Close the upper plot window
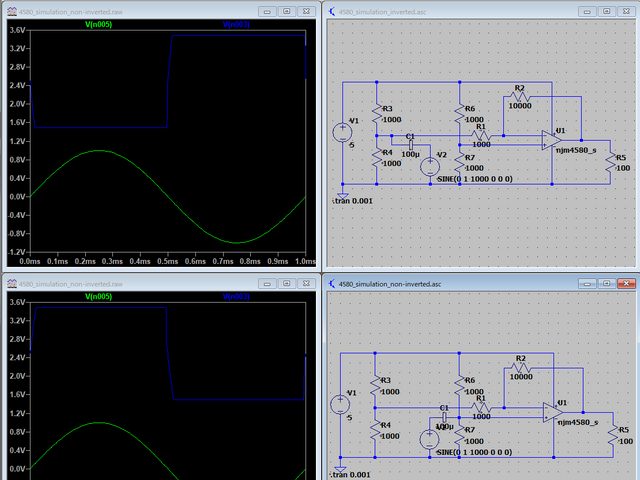The height and width of the screenshot is (480, 640). click(306, 11)
